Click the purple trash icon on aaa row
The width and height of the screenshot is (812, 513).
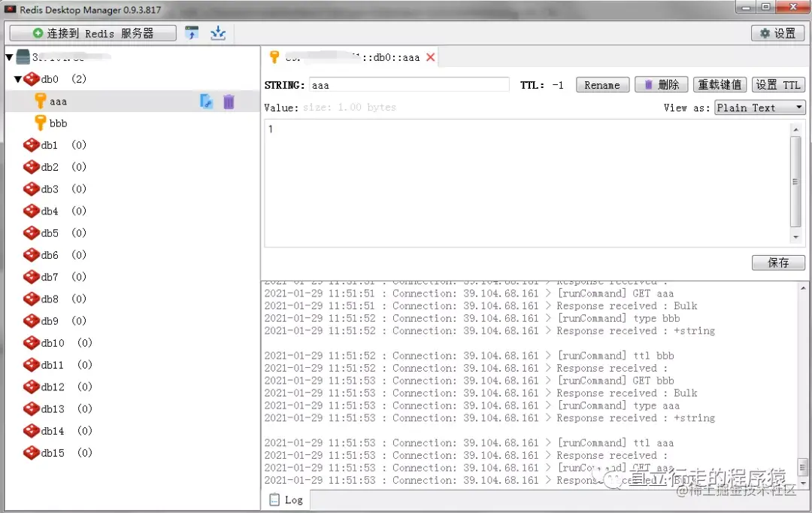click(229, 102)
